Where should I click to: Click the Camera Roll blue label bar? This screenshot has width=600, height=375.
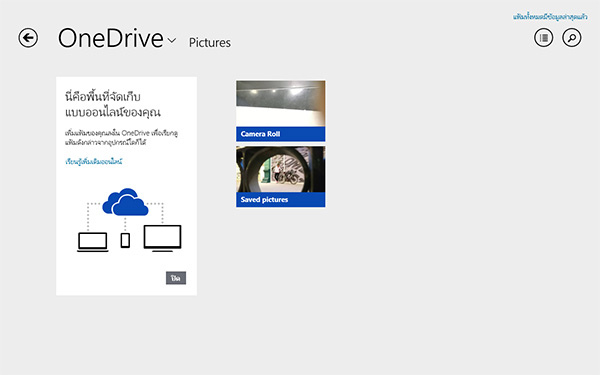[280, 134]
